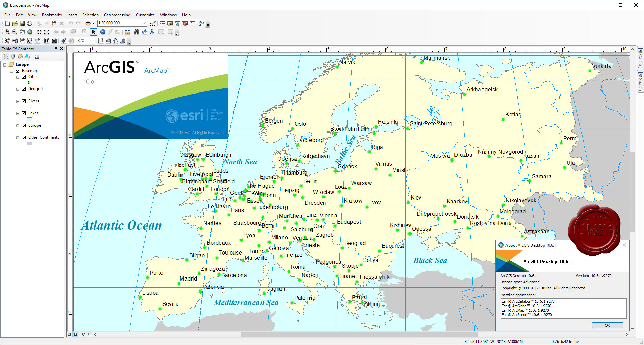
Task: Toggle Cities layer visibility checkbox
Action: (24, 77)
